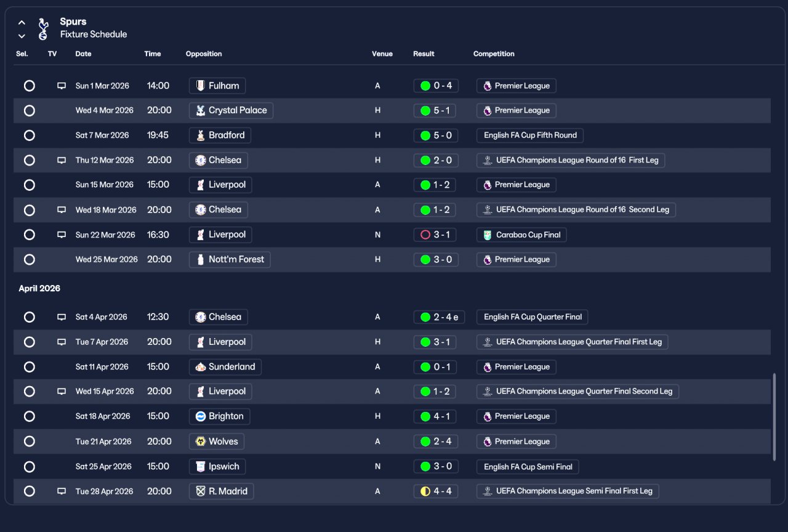Click the TV icon for Chelsea on 12 Mar
This screenshot has width=788, height=532.
62,160
